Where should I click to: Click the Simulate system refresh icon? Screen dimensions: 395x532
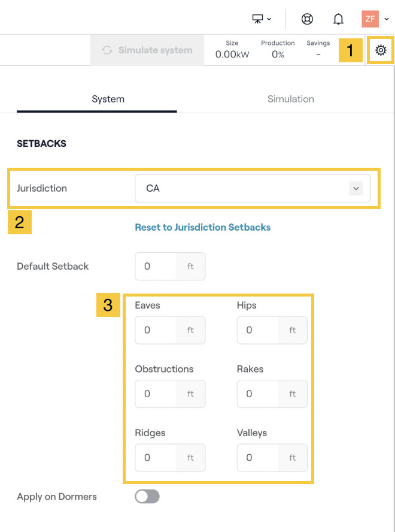pyautogui.click(x=108, y=50)
